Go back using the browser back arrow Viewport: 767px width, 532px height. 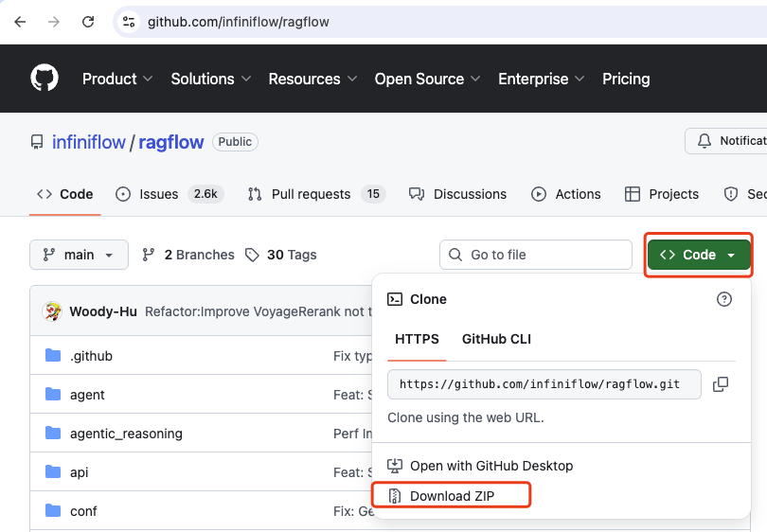coord(20,21)
